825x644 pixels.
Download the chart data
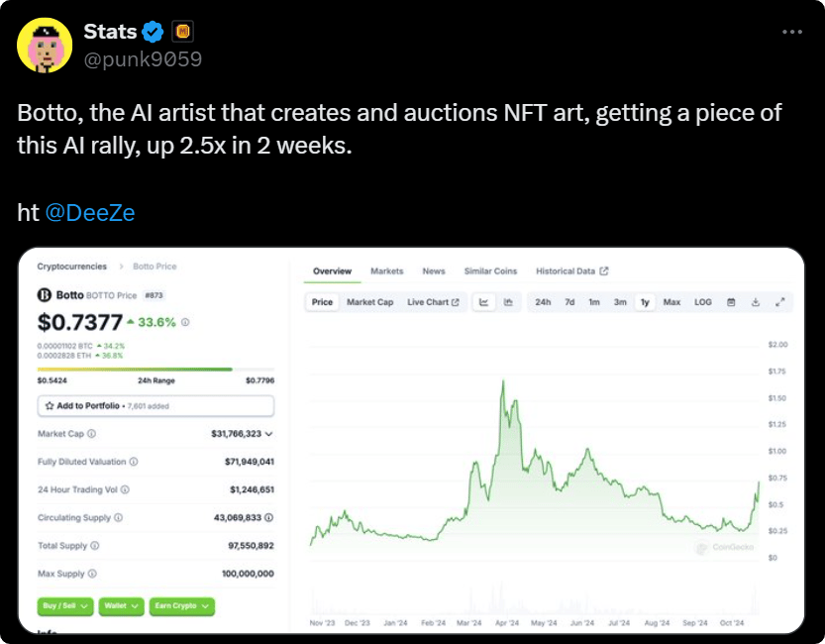[x=755, y=302]
